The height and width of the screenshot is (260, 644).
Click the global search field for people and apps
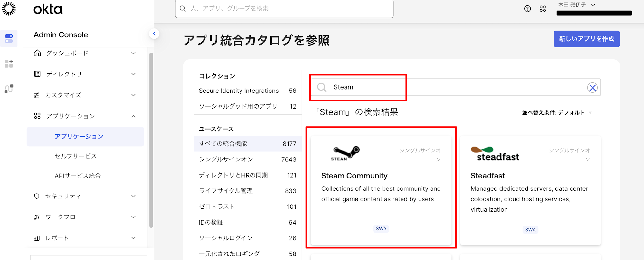click(284, 9)
